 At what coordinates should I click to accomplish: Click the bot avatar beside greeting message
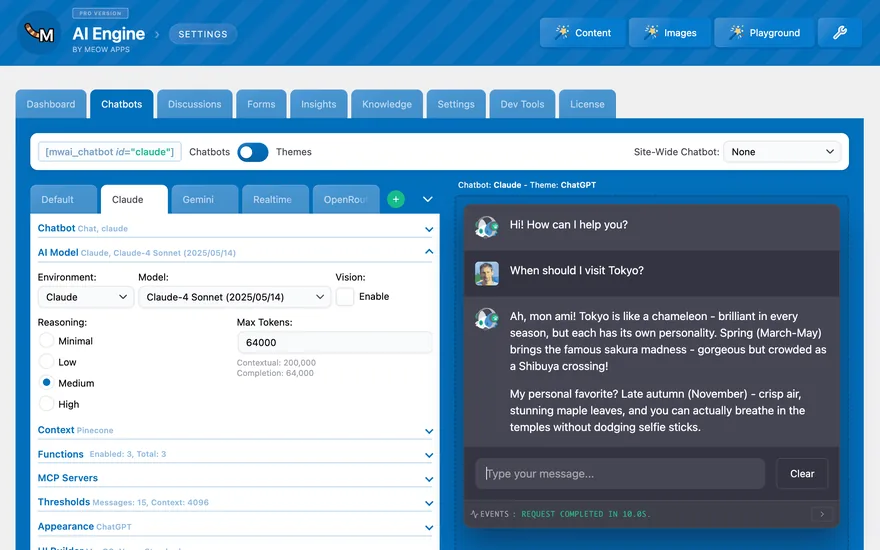click(x=487, y=227)
